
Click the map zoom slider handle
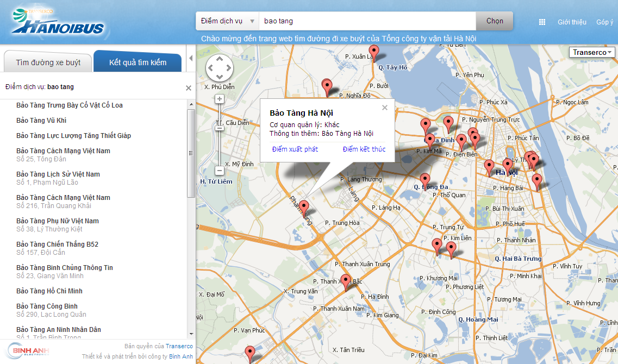220,128
